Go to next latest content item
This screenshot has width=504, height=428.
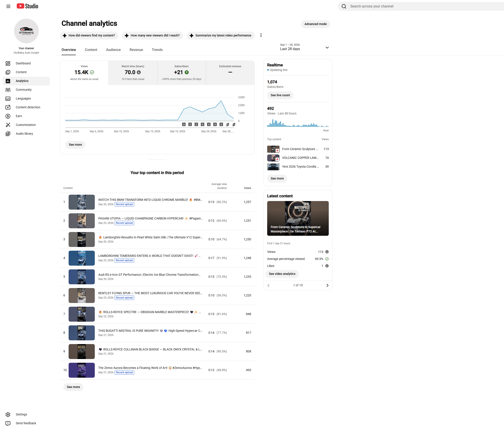[327, 285]
